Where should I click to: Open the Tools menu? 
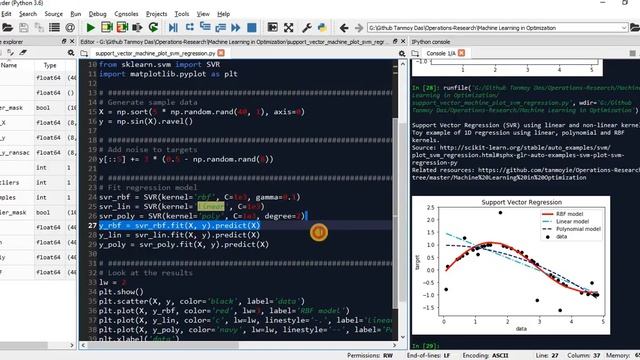click(x=182, y=14)
